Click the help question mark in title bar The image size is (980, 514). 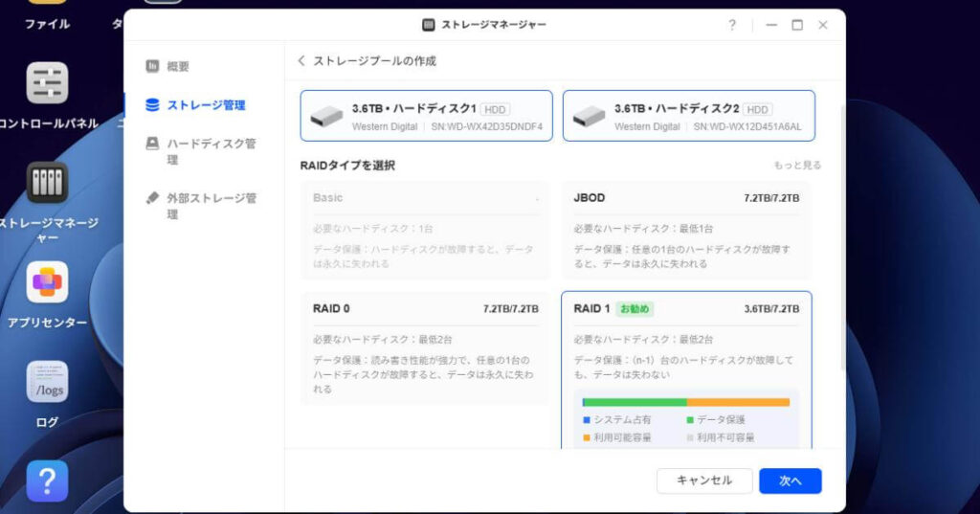pyautogui.click(x=732, y=25)
